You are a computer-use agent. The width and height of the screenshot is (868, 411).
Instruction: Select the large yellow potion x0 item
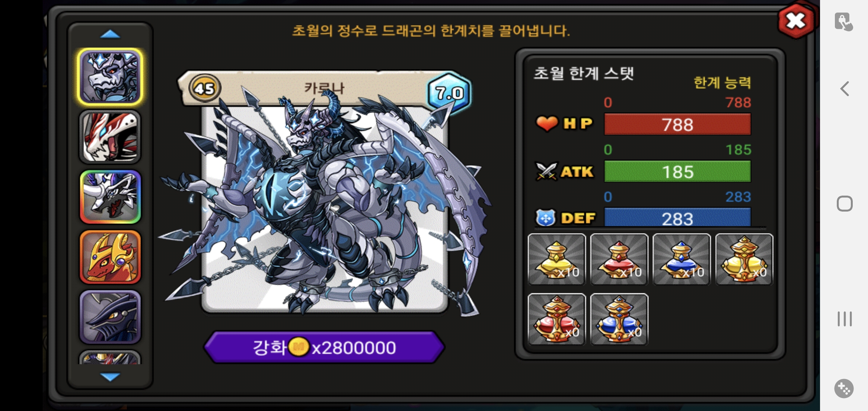click(744, 259)
